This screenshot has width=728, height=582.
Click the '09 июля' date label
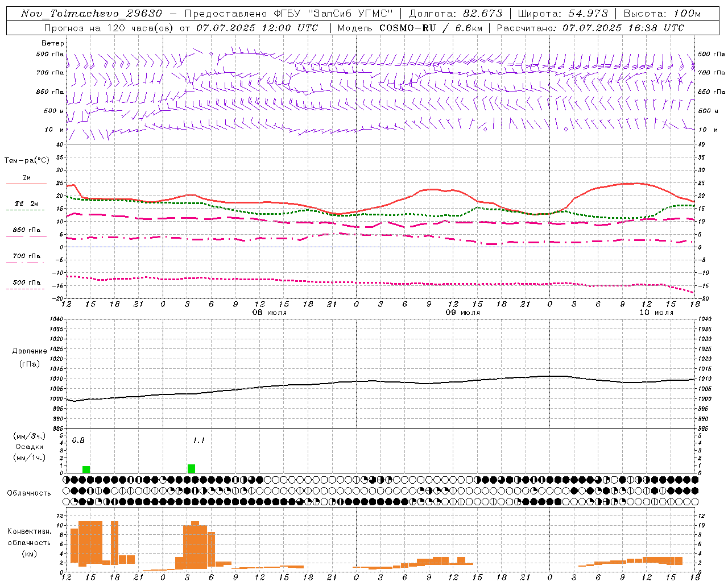pos(463,313)
